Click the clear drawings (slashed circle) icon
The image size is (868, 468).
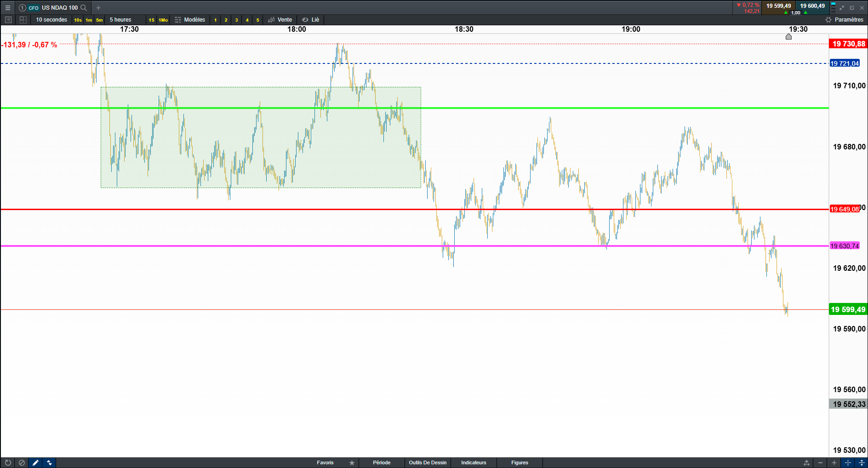click(x=22, y=463)
